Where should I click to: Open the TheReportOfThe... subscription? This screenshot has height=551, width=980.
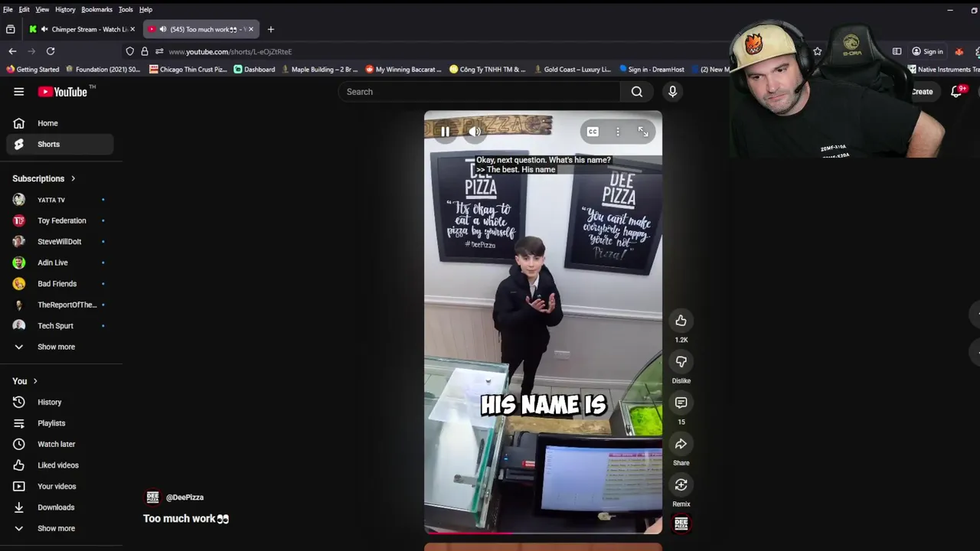(x=60, y=305)
